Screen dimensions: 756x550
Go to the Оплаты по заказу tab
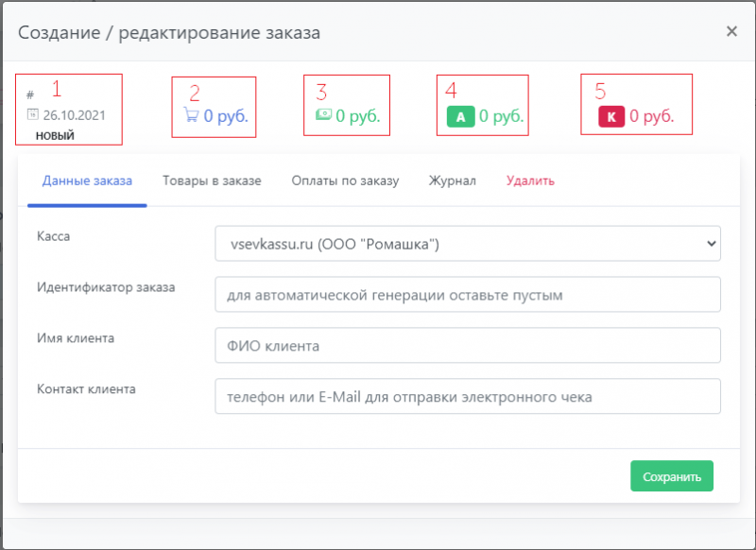click(x=345, y=180)
